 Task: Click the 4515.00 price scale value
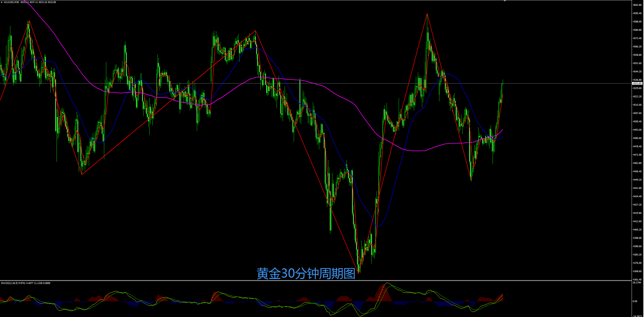pos(637,105)
